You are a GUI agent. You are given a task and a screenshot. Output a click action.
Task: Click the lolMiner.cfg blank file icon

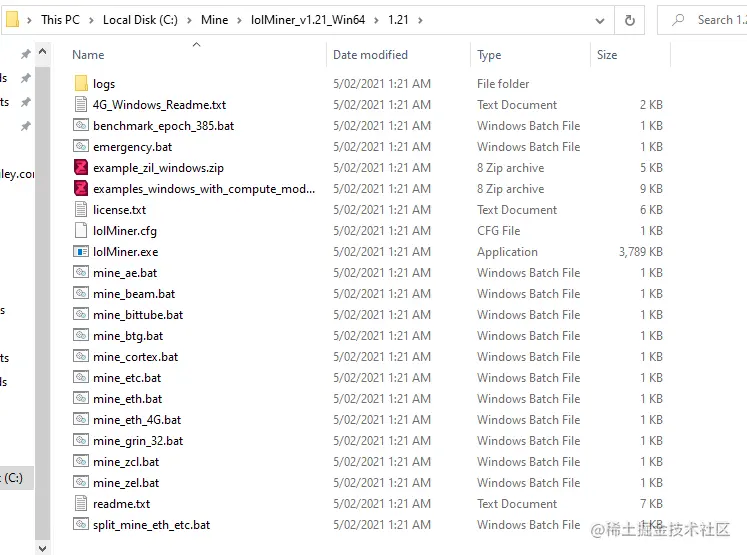(x=81, y=230)
